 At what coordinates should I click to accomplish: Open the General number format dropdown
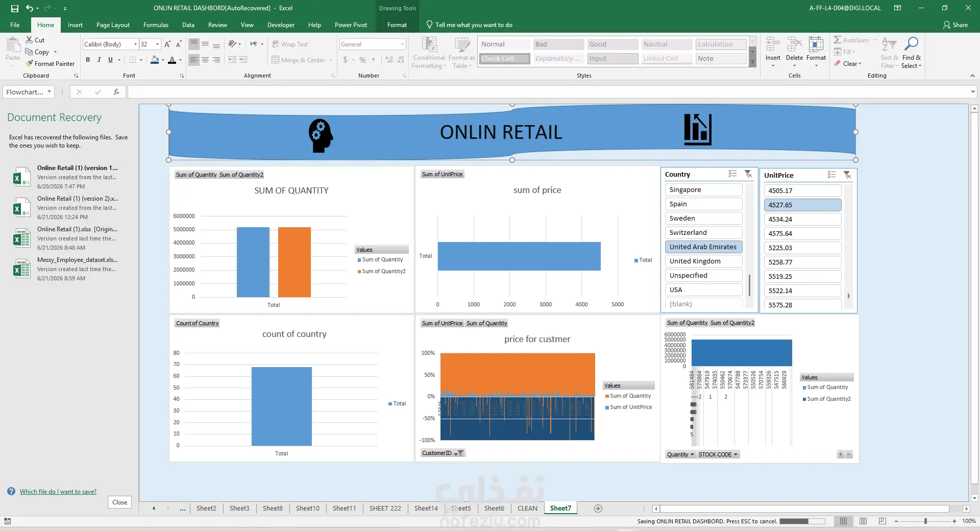pyautogui.click(x=402, y=44)
